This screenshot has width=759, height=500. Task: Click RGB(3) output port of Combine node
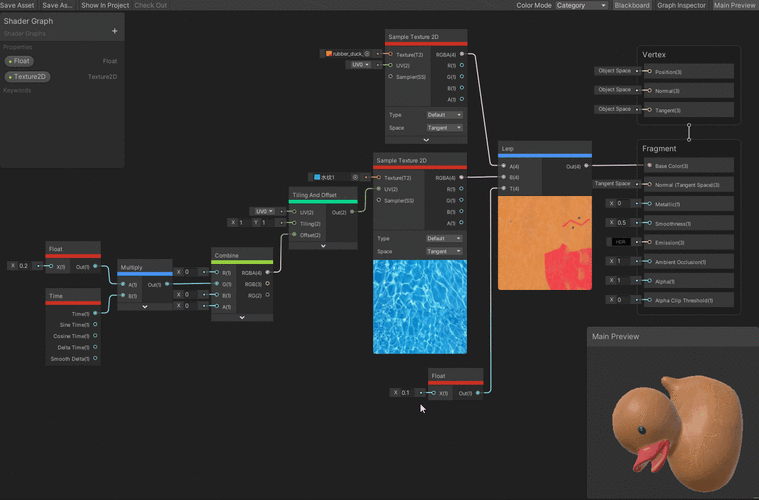point(268,284)
